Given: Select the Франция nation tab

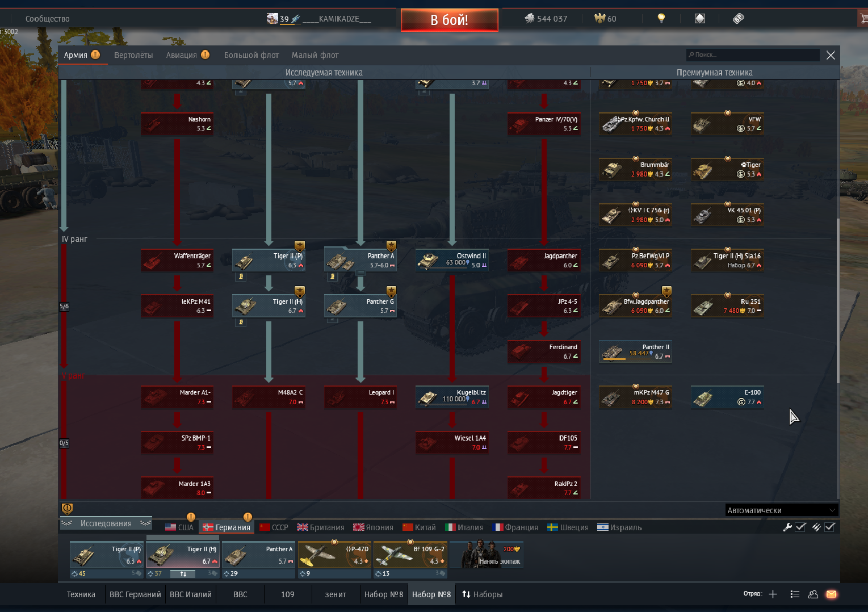Looking at the screenshot, I should pyautogui.click(x=515, y=527).
